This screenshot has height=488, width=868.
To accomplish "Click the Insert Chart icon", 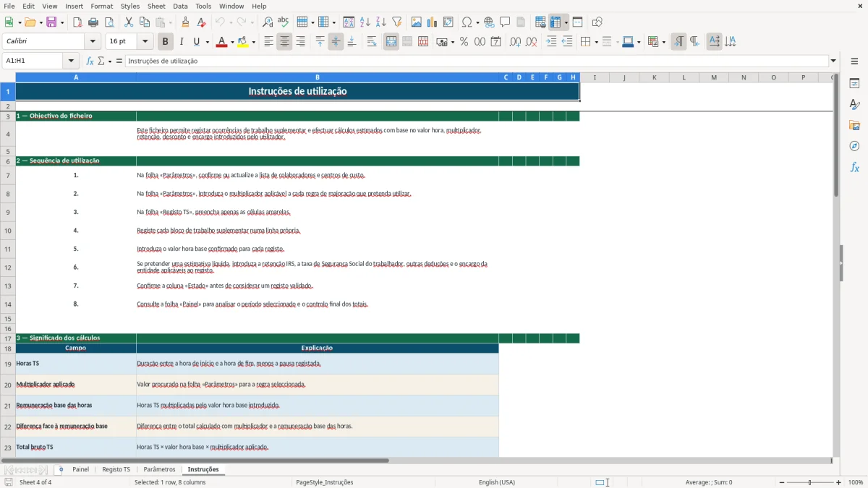I will click(433, 22).
